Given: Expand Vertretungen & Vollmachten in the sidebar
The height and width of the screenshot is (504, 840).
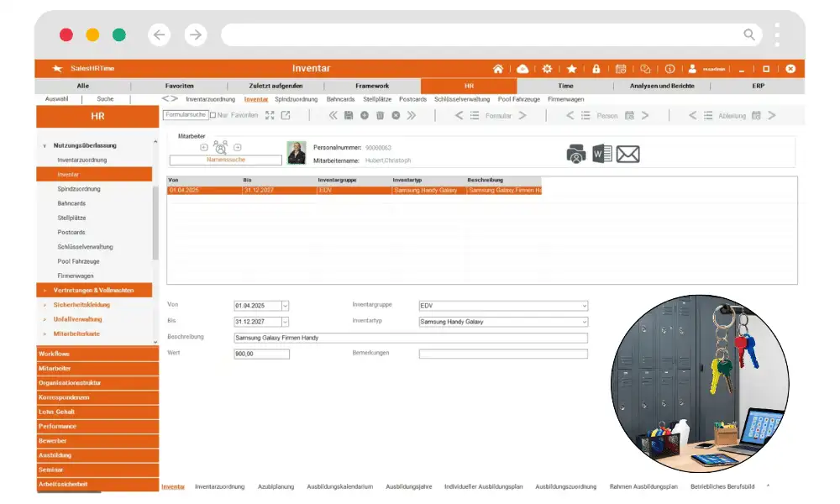Looking at the screenshot, I should 45,291.
